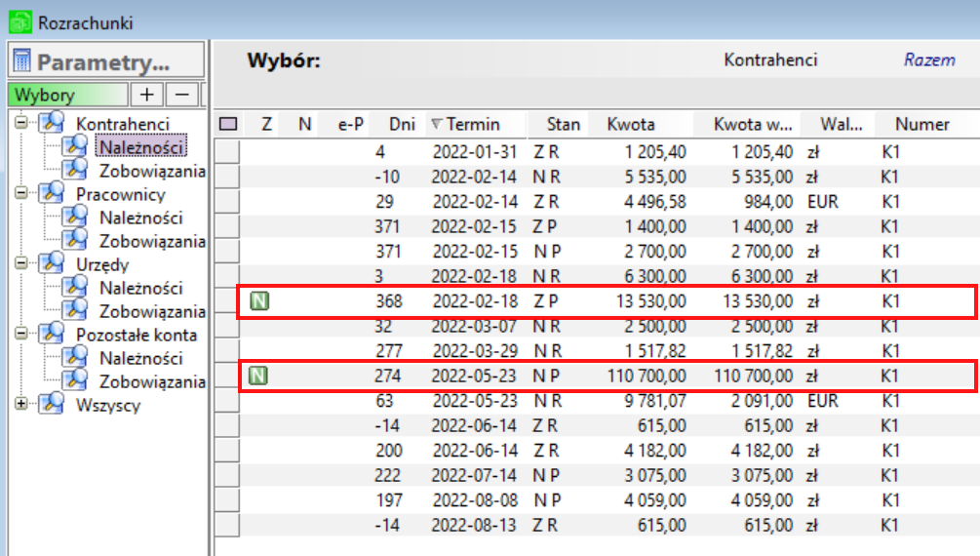Viewport: 980px width, 556px height.
Task: Click the Razem link in header
Action: 928,60
